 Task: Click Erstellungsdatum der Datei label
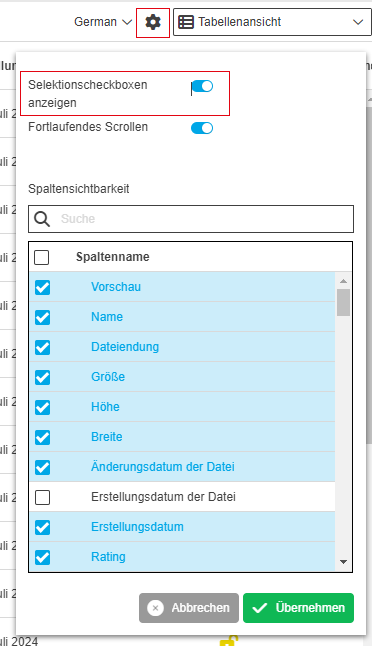click(163, 497)
